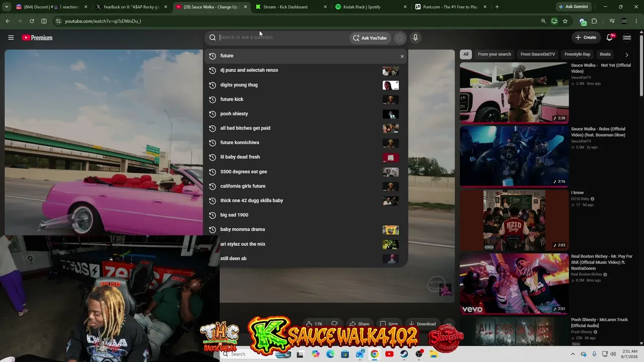
Task: Open the Chrome zoom magnifier control
Action: 543,21
